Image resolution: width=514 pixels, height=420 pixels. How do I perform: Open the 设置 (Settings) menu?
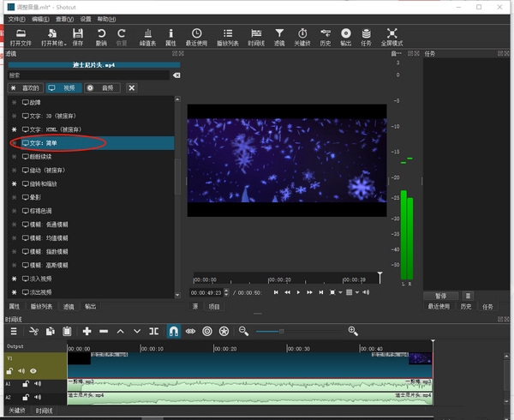click(x=86, y=18)
